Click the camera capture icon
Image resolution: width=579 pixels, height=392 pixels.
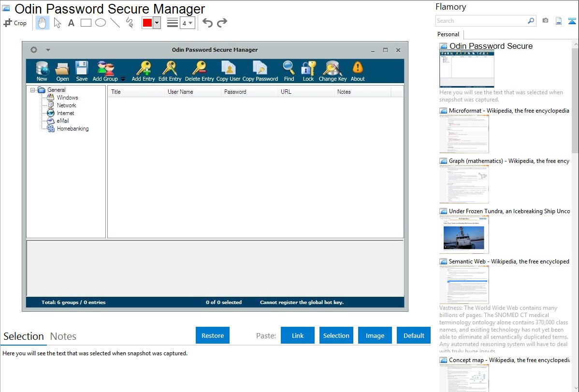(545, 21)
